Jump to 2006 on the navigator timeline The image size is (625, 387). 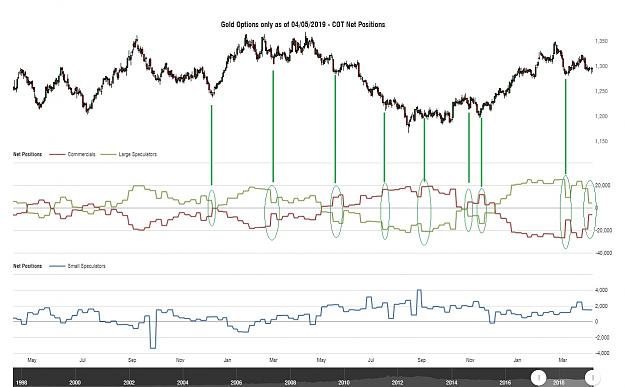236,382
